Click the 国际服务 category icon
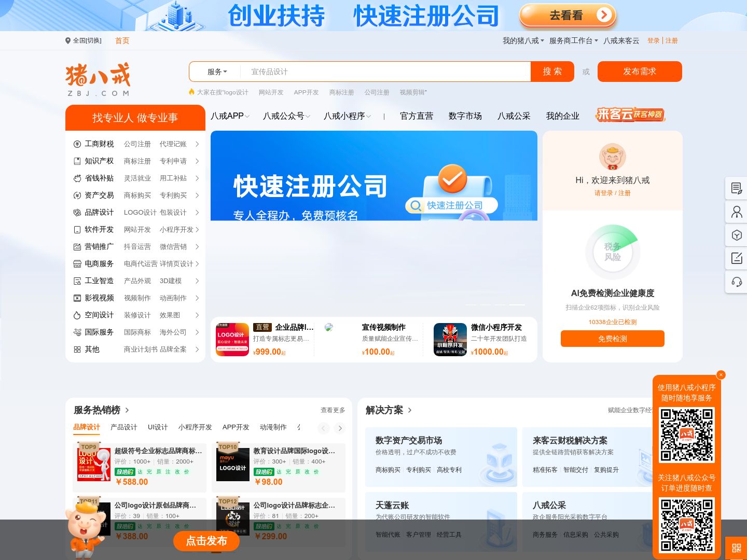The image size is (747, 560). 77,332
